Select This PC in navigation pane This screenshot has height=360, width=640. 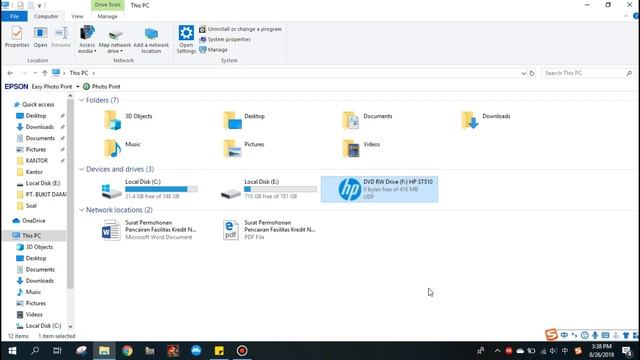point(31,236)
